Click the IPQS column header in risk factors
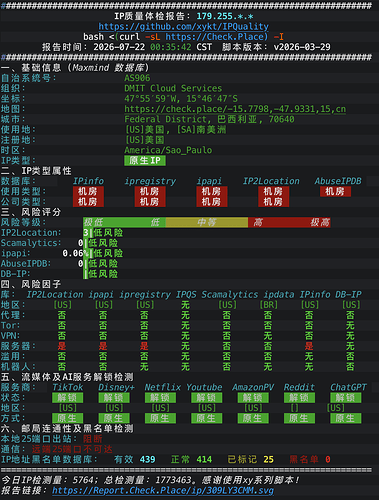 (x=186, y=295)
